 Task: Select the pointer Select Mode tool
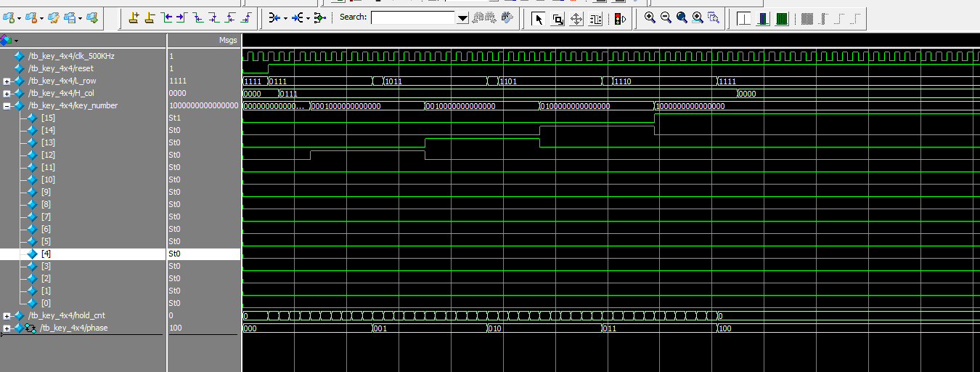pos(539,19)
